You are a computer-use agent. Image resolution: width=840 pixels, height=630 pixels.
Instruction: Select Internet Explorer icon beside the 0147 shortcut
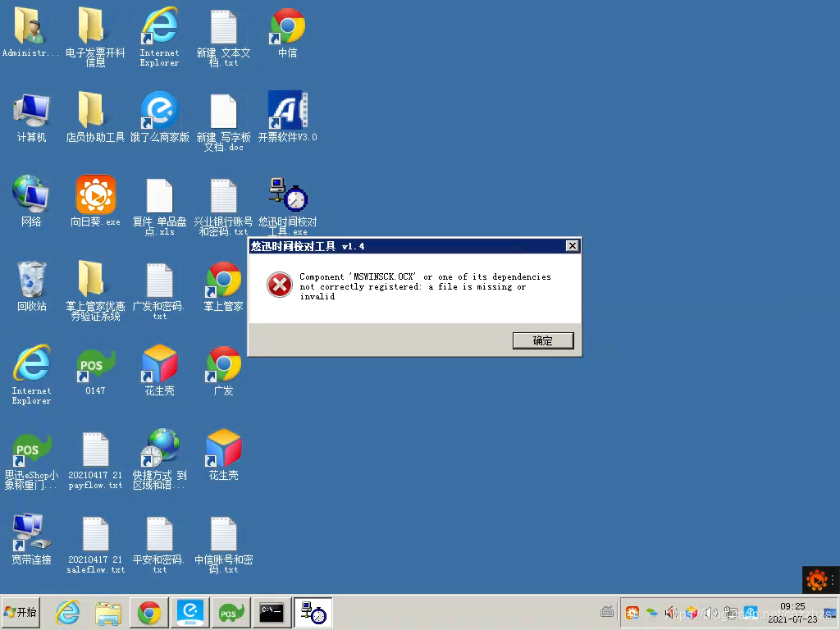[x=31, y=375]
